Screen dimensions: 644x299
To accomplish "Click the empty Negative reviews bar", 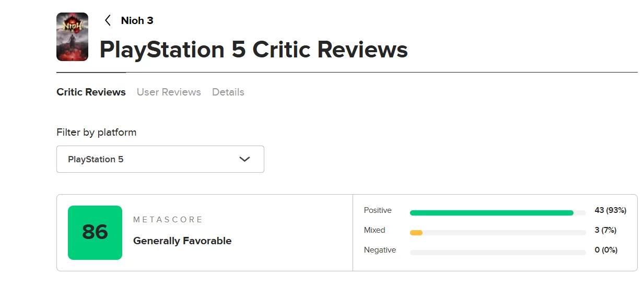I will 497,253.
